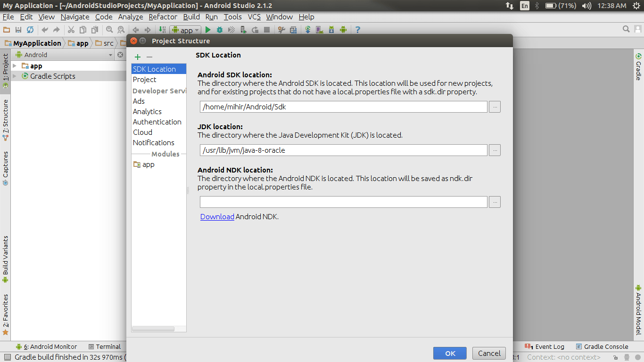Click the empty Android NDK location field

(343, 202)
